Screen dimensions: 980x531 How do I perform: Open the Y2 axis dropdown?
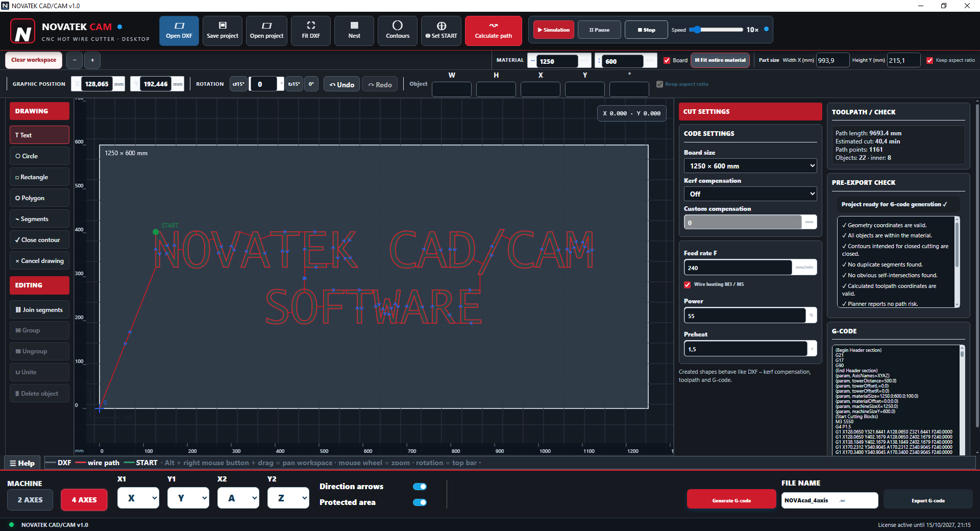[288, 498]
